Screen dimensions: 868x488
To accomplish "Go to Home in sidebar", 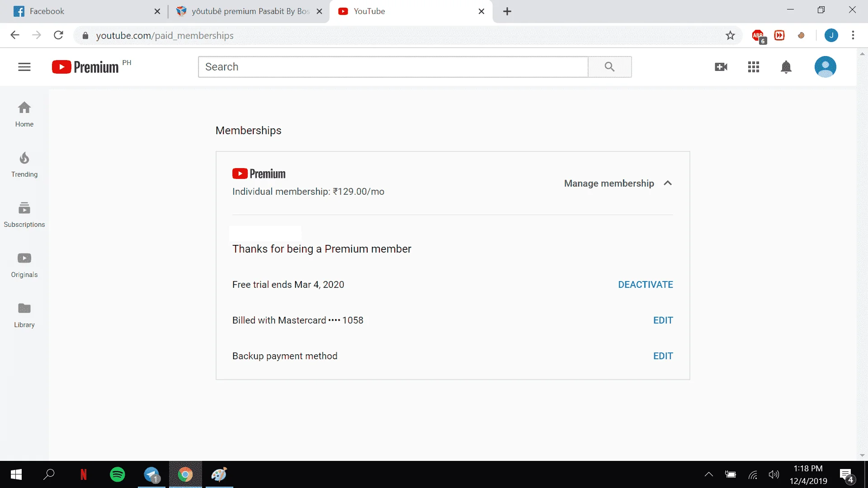I will click(x=24, y=114).
